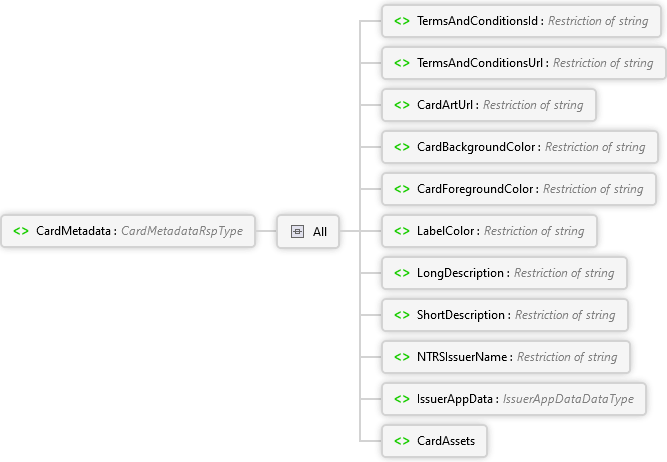The height and width of the screenshot is (462, 667).
Task: Open the IssuerAppDataDataType type link
Action: 568,399
